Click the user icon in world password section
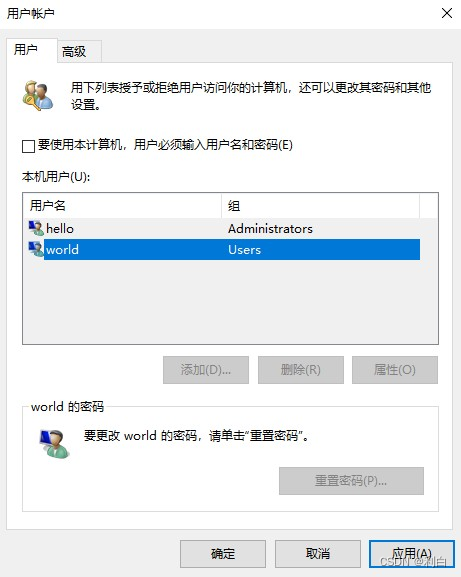 tap(54, 443)
